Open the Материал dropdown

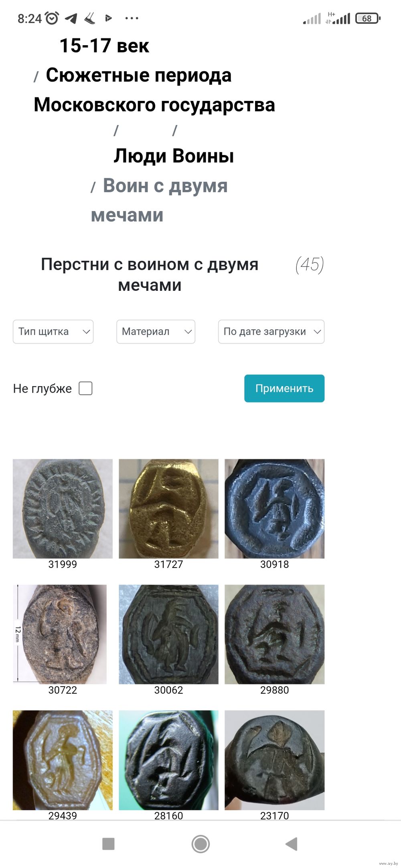click(156, 331)
